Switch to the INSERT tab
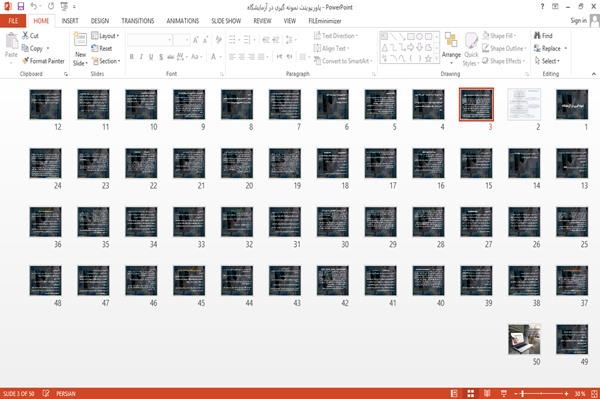This screenshot has width=600, height=399. 70,21
